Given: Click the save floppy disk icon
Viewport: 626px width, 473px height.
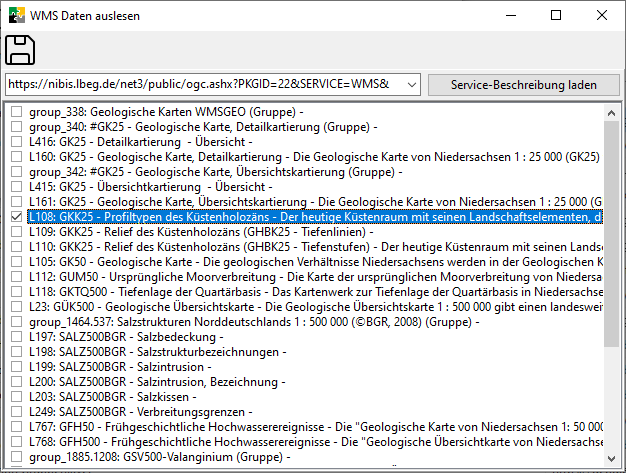Looking at the screenshot, I should pos(21,49).
